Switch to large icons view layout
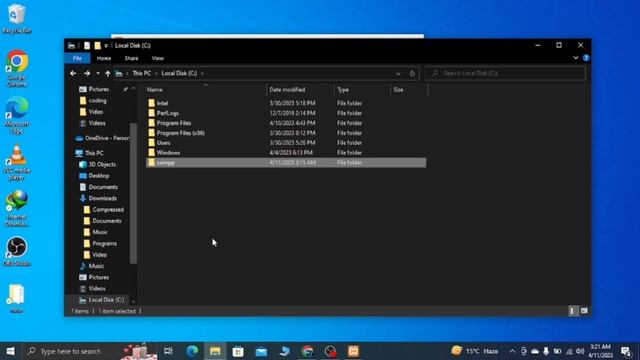Viewport: 640px width, 360px height. pos(584,311)
